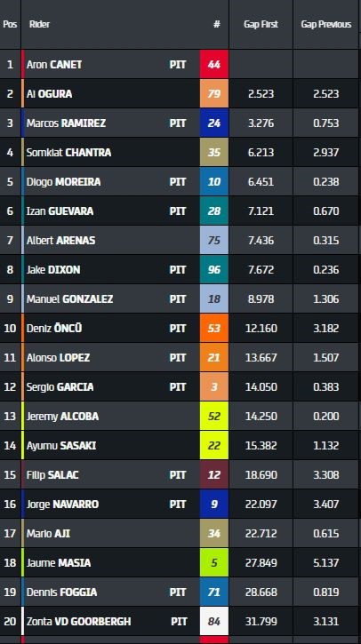Click the Gap Previous column header
The height and width of the screenshot is (644, 361).
click(326, 24)
